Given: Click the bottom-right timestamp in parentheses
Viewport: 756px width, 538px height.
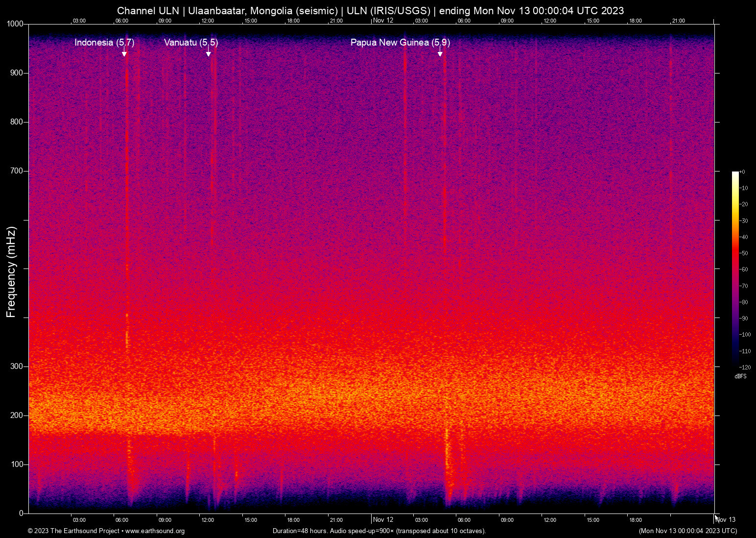Looking at the screenshot, I should pyautogui.click(x=687, y=531).
